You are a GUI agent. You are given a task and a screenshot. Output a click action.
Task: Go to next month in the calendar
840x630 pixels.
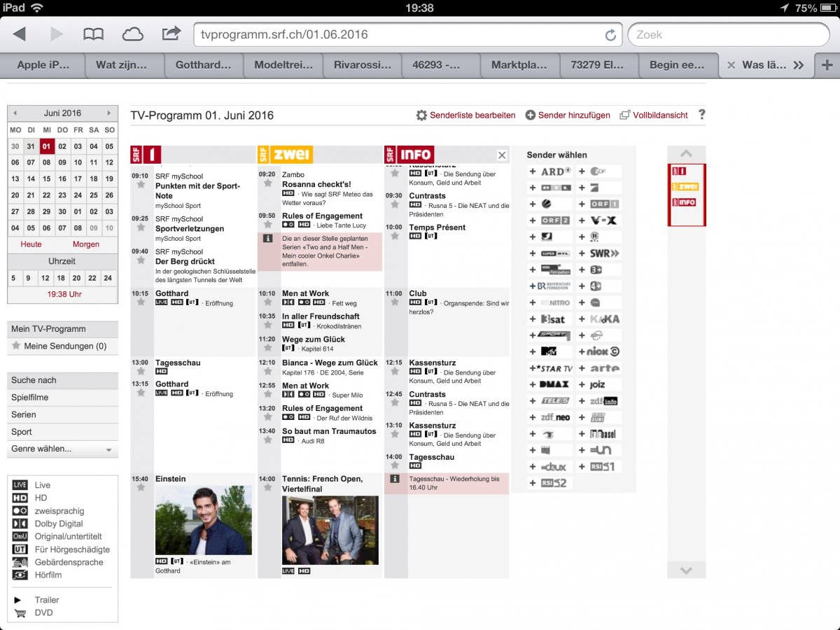(x=109, y=113)
